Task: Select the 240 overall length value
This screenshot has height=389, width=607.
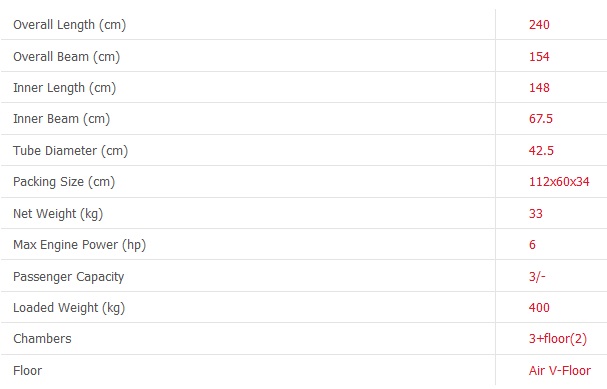Action: pos(539,25)
